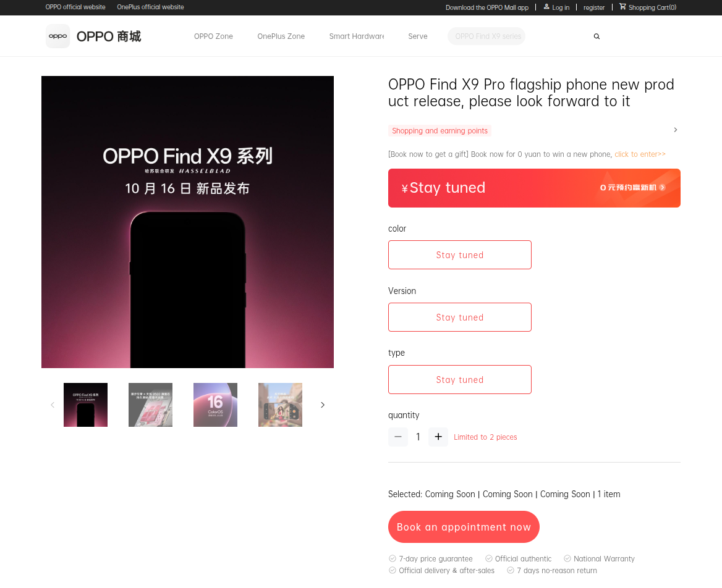722x588 pixels.
Task: Open the OPPO Zone menu
Action: click(213, 36)
